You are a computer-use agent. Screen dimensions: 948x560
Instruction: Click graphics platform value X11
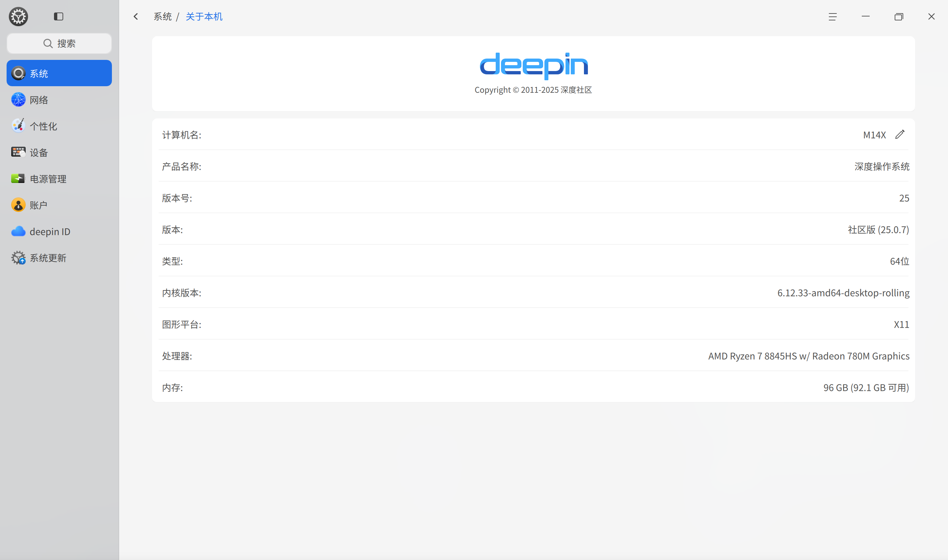pos(901,324)
